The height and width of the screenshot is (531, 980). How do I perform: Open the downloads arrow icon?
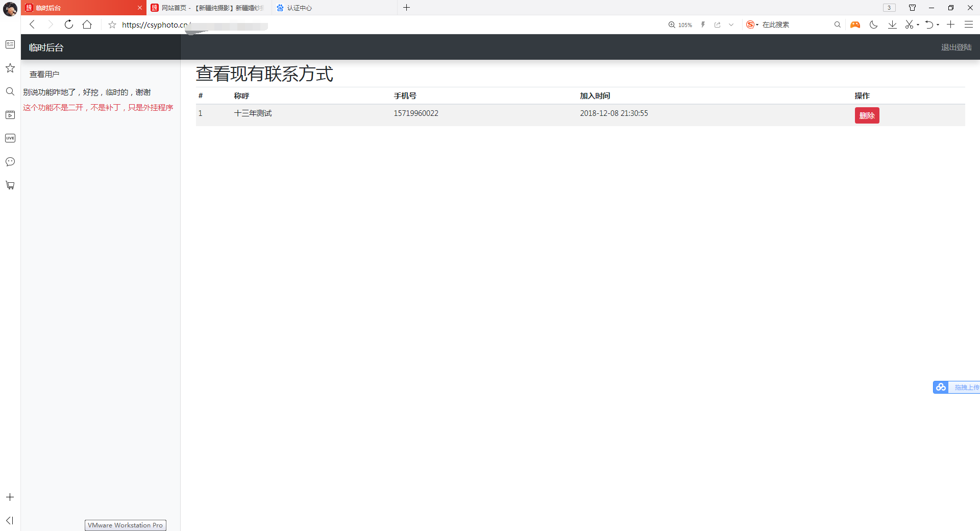[x=892, y=25]
